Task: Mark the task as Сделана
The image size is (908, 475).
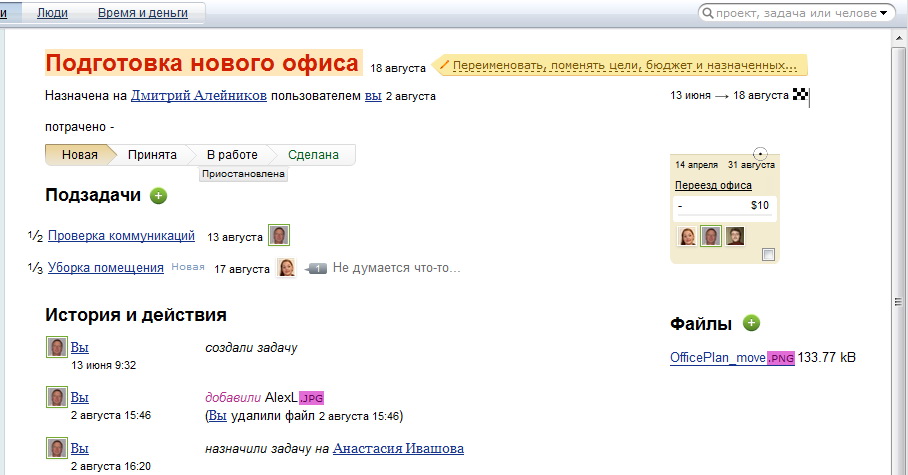Action: pyautogui.click(x=313, y=155)
